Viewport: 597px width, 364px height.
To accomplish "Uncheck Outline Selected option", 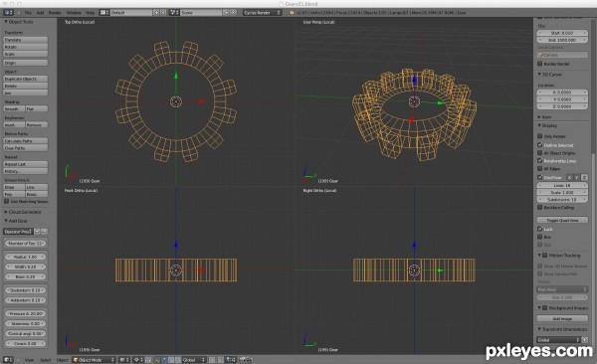I will click(x=540, y=144).
